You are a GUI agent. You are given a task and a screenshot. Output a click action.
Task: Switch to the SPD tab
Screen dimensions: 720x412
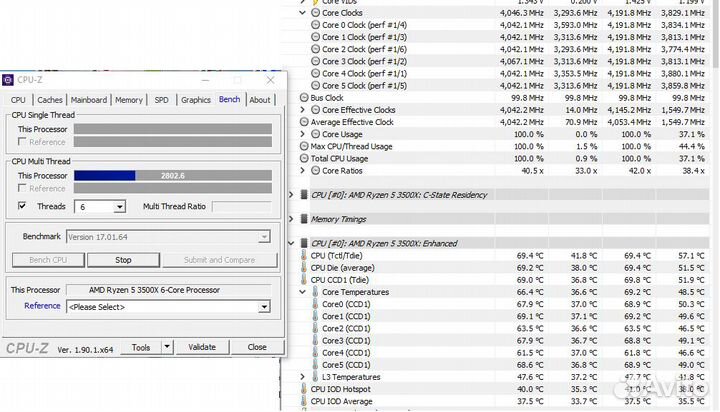coord(161,100)
